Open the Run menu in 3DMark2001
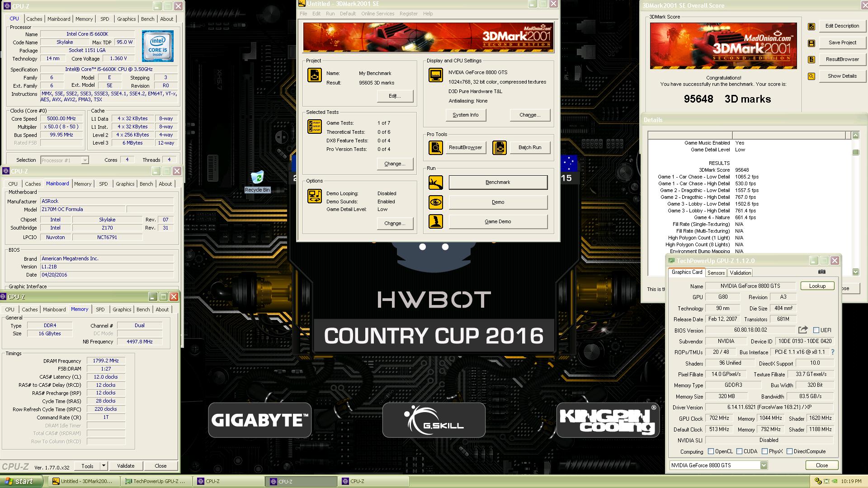This screenshot has width=868, height=488. [x=330, y=14]
